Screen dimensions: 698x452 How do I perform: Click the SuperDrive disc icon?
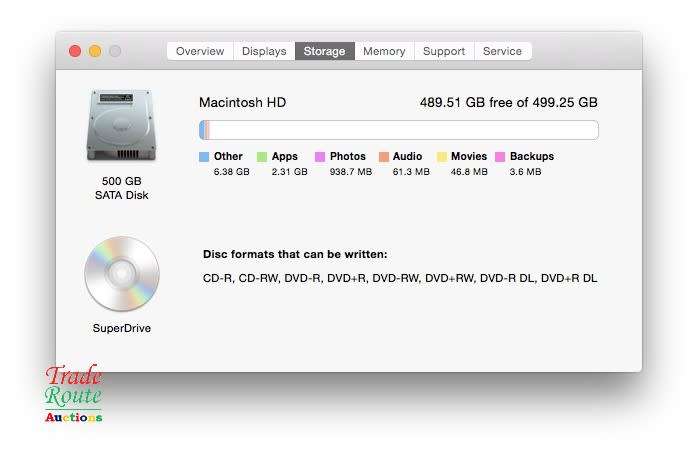point(122,273)
